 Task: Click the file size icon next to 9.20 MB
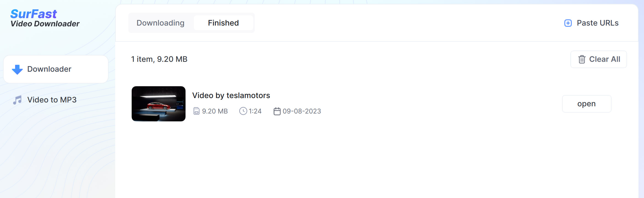point(196,111)
